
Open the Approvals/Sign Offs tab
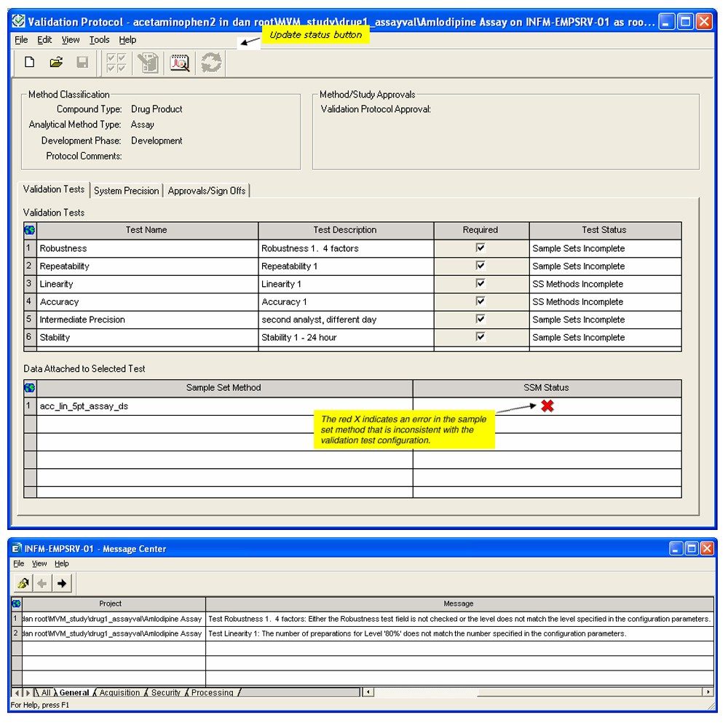[x=207, y=191]
